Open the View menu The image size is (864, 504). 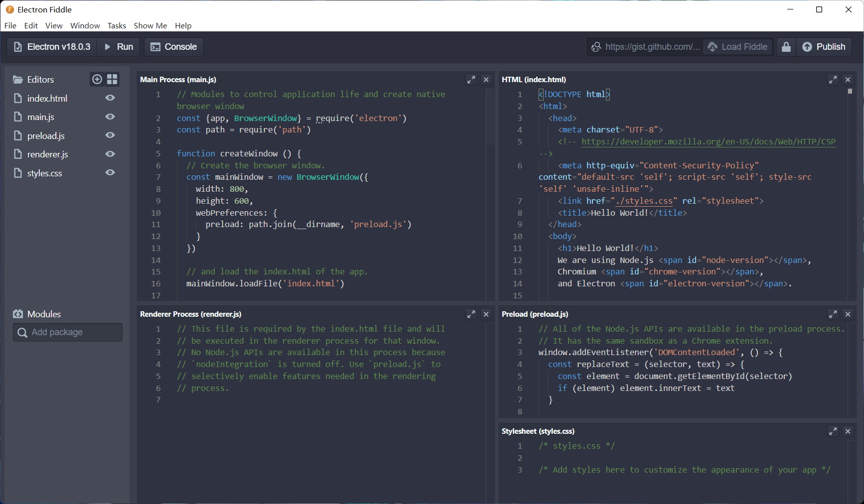(x=54, y=25)
